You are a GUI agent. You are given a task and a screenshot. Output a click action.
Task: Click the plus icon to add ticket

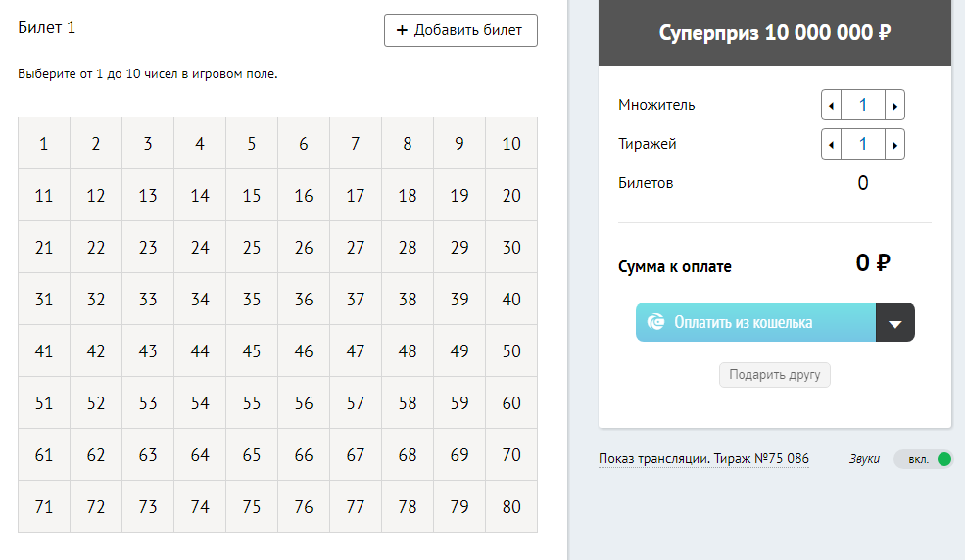coord(402,30)
